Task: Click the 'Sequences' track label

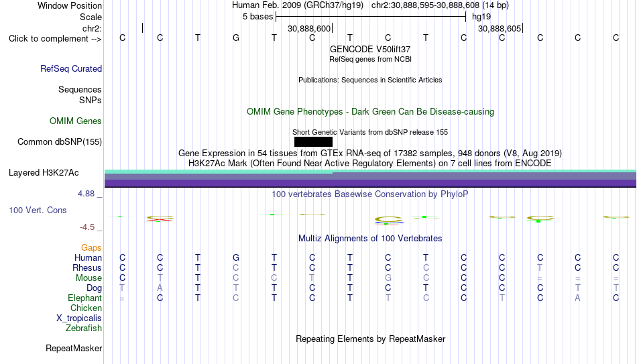Action: pos(80,89)
